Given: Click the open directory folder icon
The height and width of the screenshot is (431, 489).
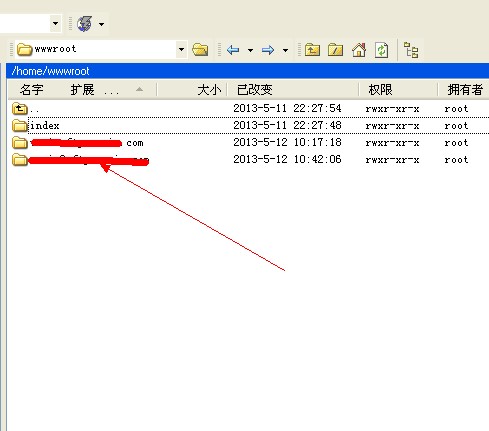Looking at the screenshot, I should 200,50.
